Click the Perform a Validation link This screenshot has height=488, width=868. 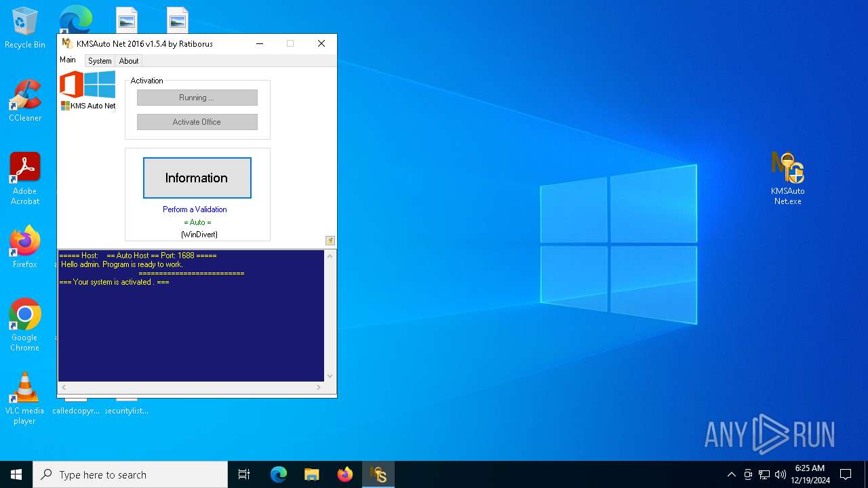pos(195,209)
